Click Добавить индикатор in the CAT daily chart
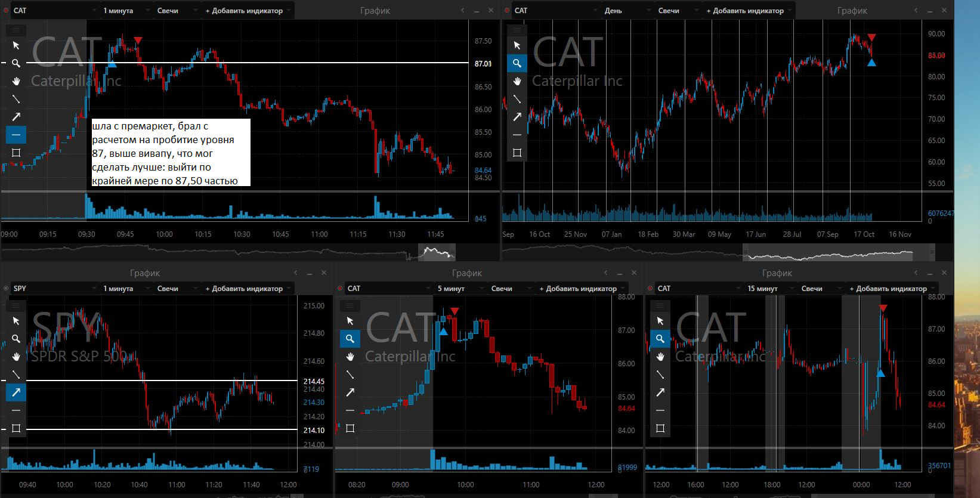Screen dimensions: 980x498 coord(749,11)
